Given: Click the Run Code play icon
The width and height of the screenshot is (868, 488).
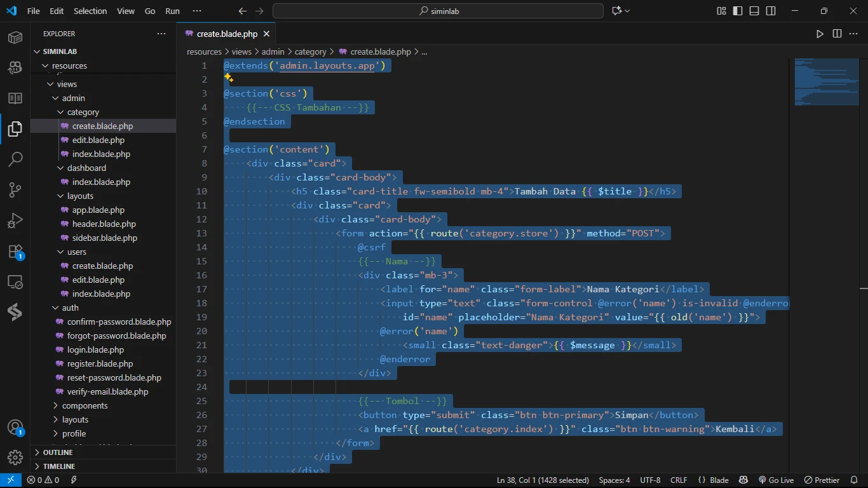Looking at the screenshot, I should tap(820, 34).
